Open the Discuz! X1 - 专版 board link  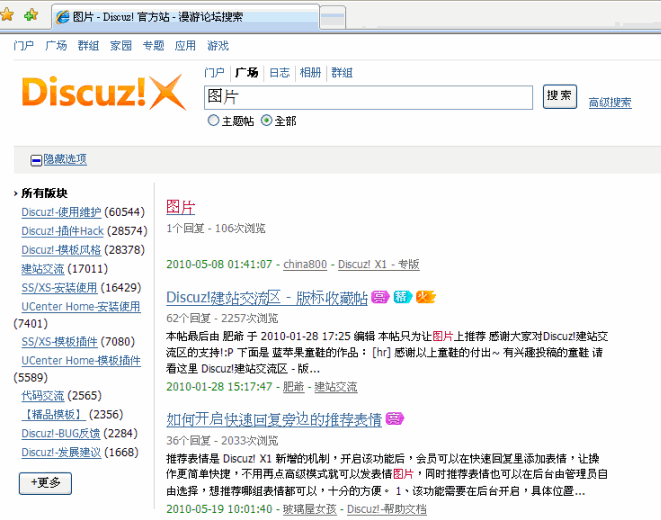[379, 264]
